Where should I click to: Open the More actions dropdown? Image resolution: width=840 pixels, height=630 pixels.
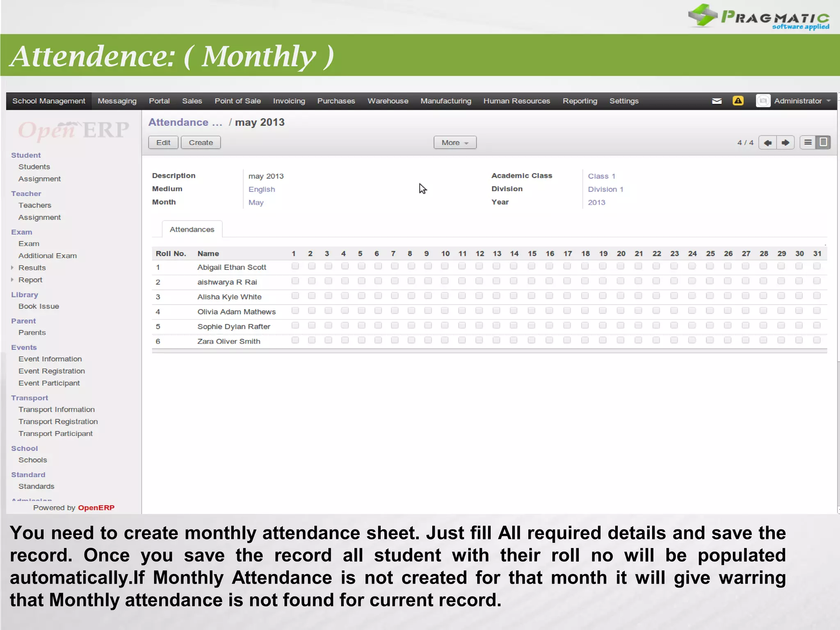[455, 143]
